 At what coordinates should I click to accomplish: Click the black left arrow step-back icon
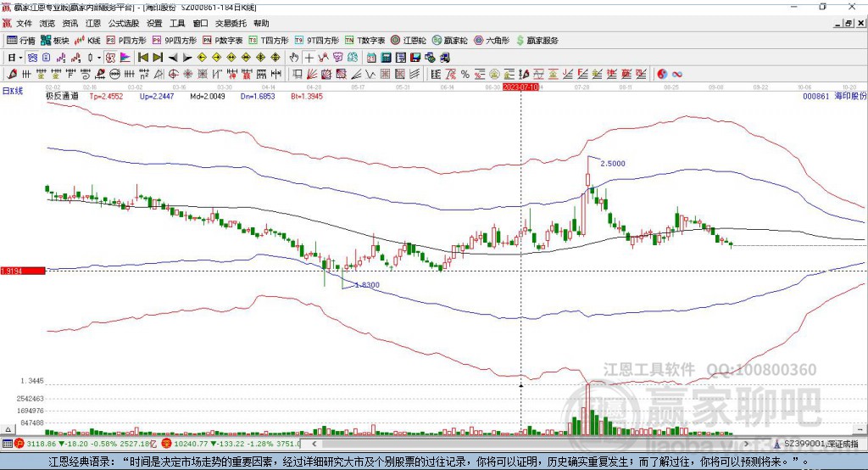click(x=173, y=58)
